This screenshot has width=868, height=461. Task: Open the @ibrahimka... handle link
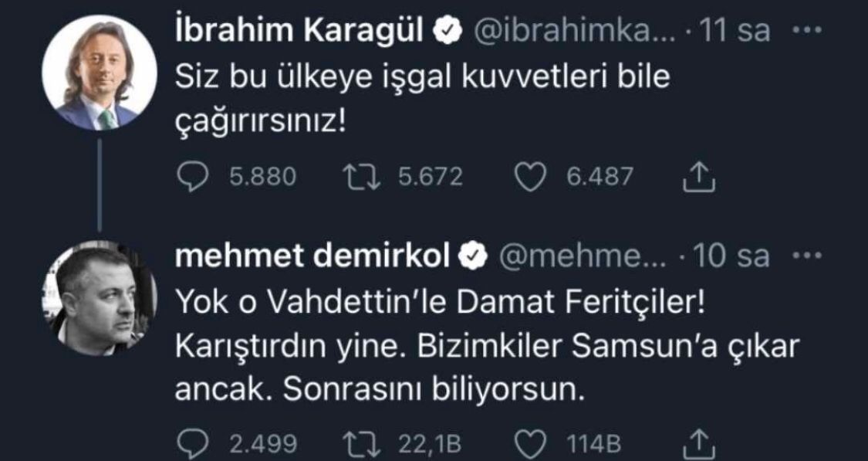[x=576, y=31]
